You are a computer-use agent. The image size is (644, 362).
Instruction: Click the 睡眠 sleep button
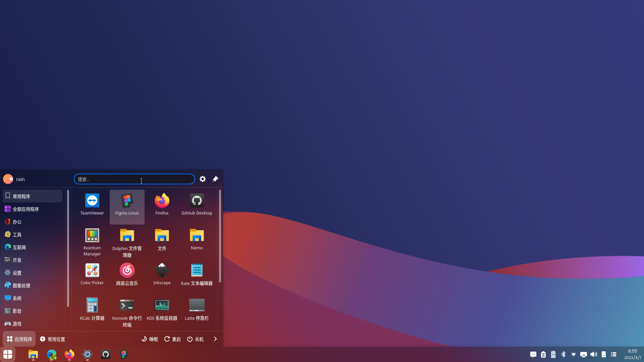point(150,339)
